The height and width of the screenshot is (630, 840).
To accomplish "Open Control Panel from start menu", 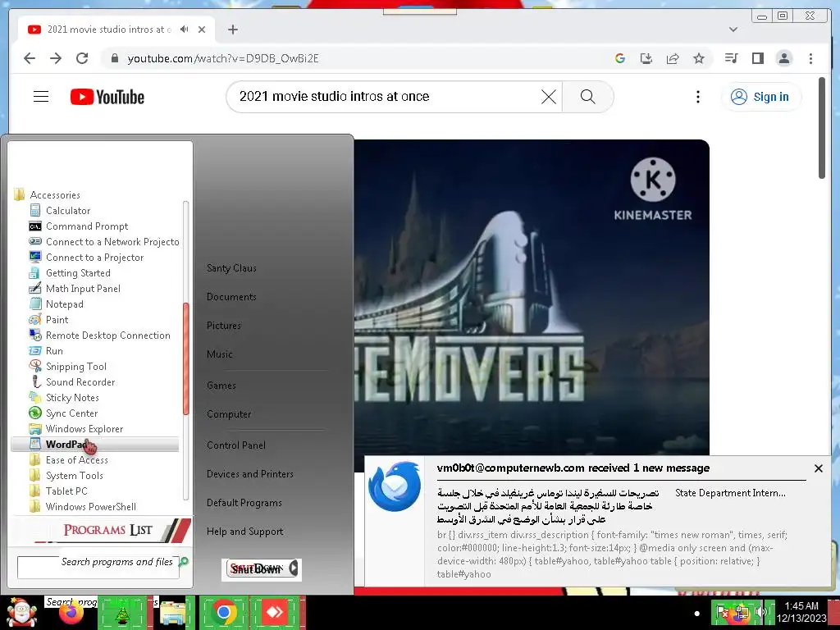I will coord(236,445).
